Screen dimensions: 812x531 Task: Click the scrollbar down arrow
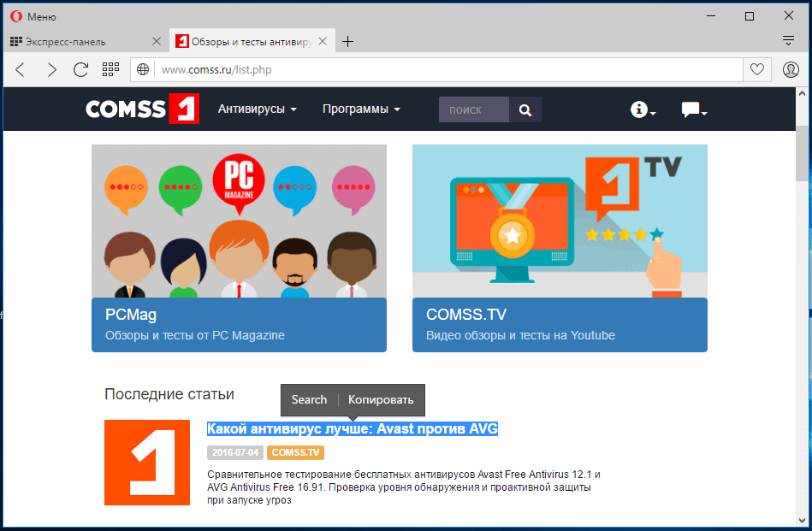(803, 520)
